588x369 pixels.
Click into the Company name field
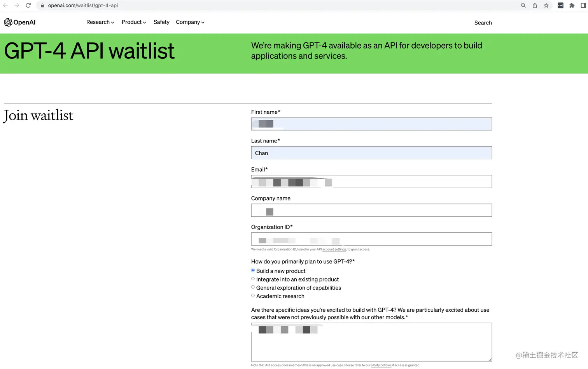point(371,210)
